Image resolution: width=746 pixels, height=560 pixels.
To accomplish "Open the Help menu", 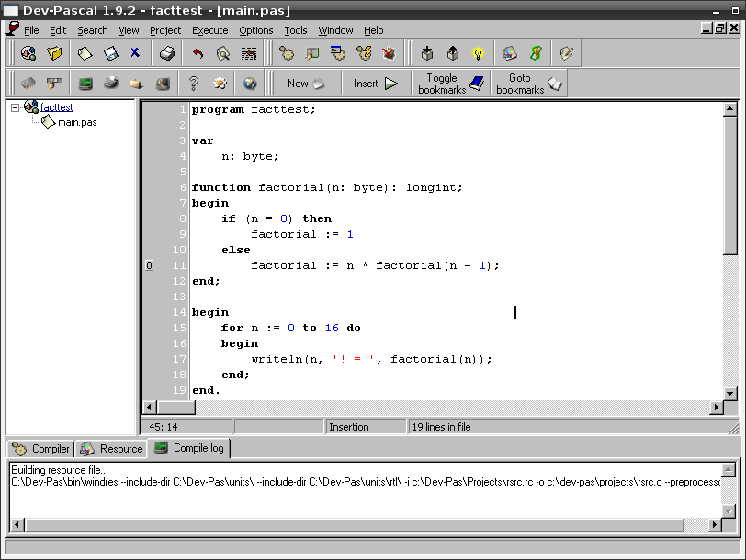I will coord(374,30).
